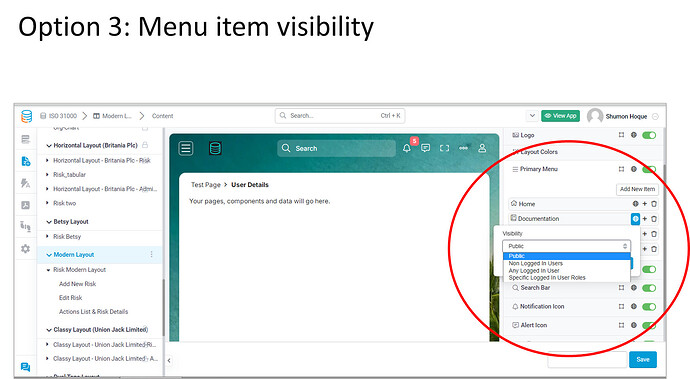Add a sub-item using the plus icon beside Documentation
690x379 pixels.
click(645, 219)
